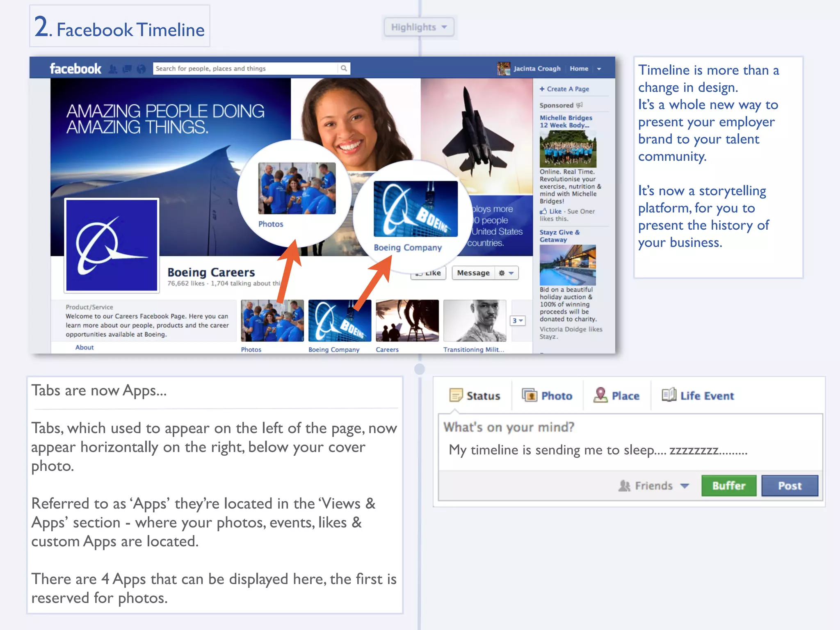Click Michelle Bridges 12 Week Body link
This screenshot has height=630, width=840.
[566, 121]
